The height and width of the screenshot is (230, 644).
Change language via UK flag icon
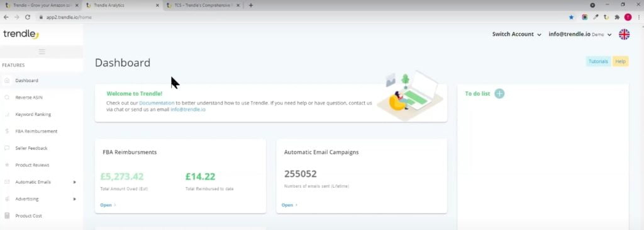point(625,35)
